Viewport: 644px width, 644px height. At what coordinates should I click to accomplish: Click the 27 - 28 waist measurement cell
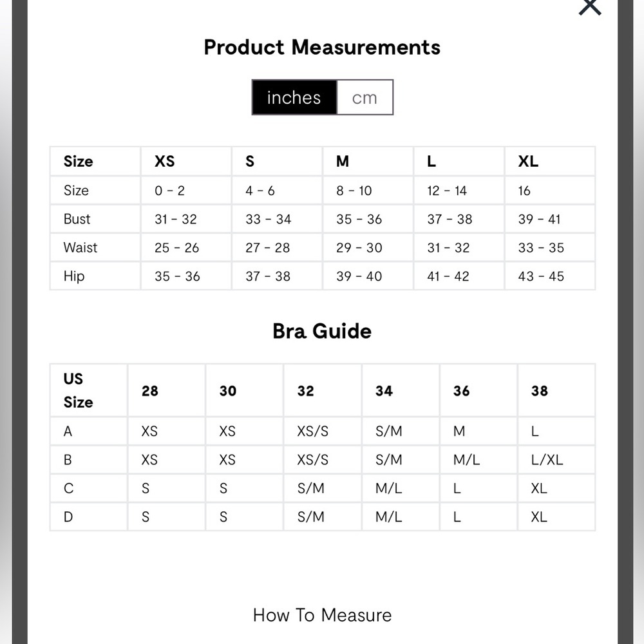pyautogui.click(x=267, y=247)
